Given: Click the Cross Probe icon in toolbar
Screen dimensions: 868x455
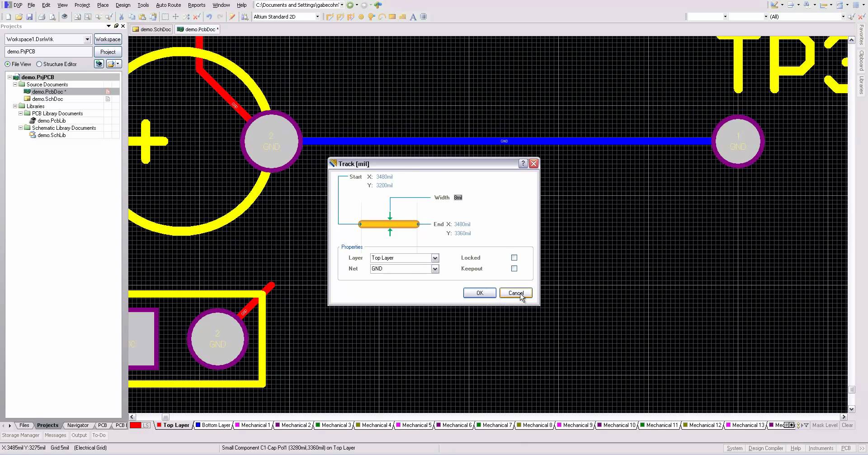Looking at the screenshot, I should [x=232, y=17].
